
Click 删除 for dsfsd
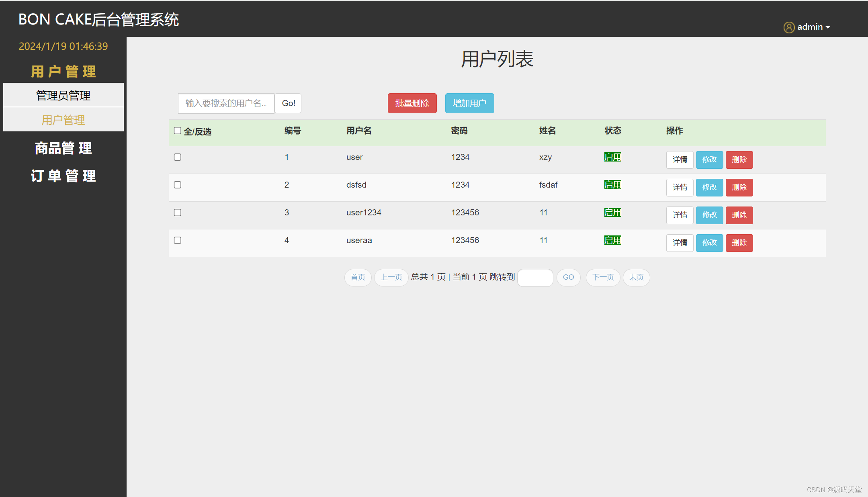click(x=739, y=187)
